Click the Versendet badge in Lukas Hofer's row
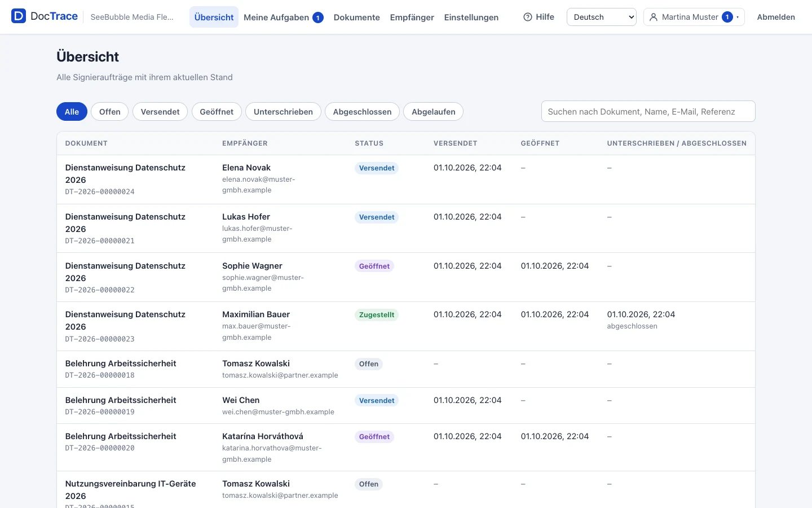Image resolution: width=812 pixels, height=508 pixels. (377, 217)
